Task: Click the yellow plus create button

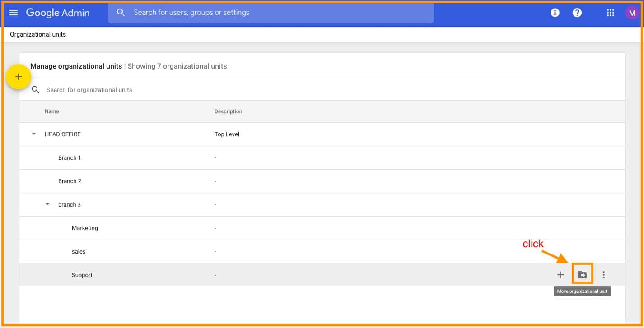Action: click(x=19, y=77)
